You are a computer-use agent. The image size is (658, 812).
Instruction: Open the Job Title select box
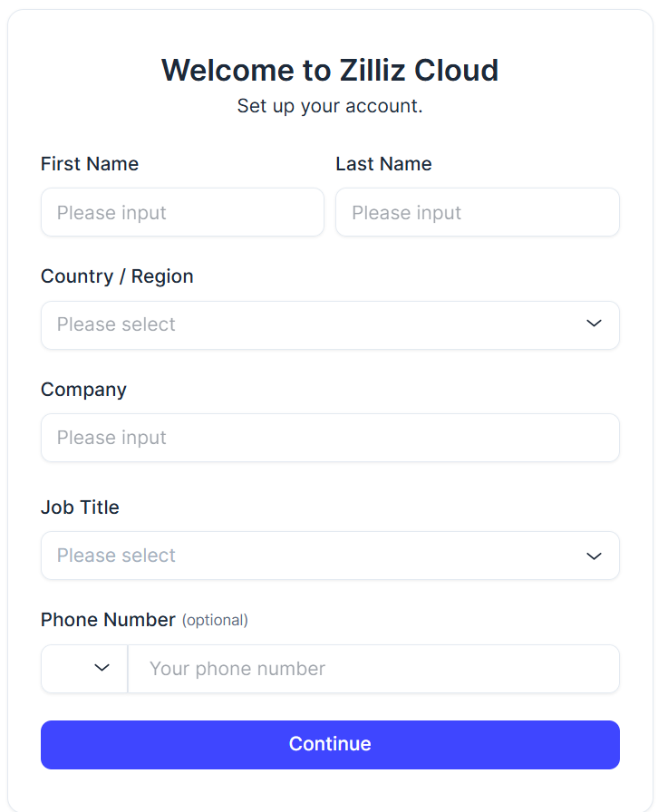pos(308,556)
